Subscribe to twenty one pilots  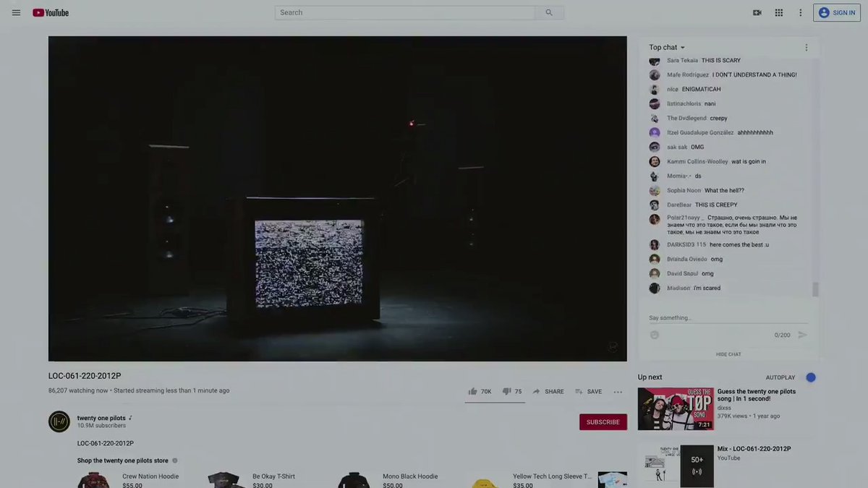click(603, 422)
